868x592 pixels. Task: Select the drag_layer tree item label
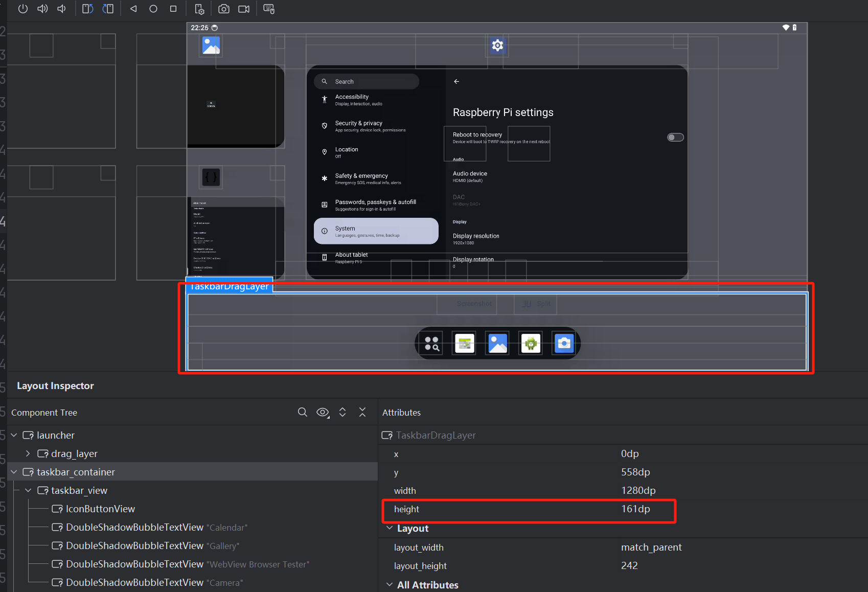(74, 453)
